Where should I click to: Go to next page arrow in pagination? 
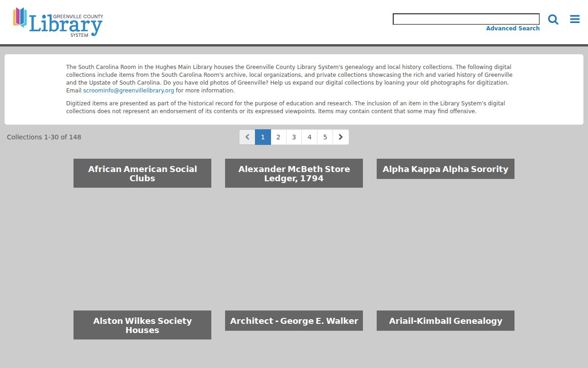[341, 137]
